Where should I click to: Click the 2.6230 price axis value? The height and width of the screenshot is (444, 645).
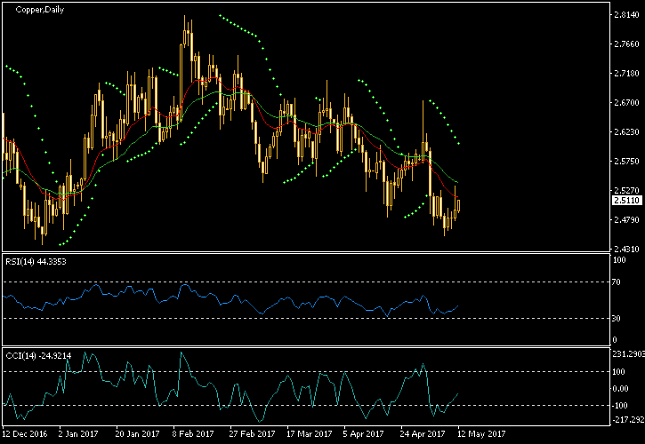626,132
